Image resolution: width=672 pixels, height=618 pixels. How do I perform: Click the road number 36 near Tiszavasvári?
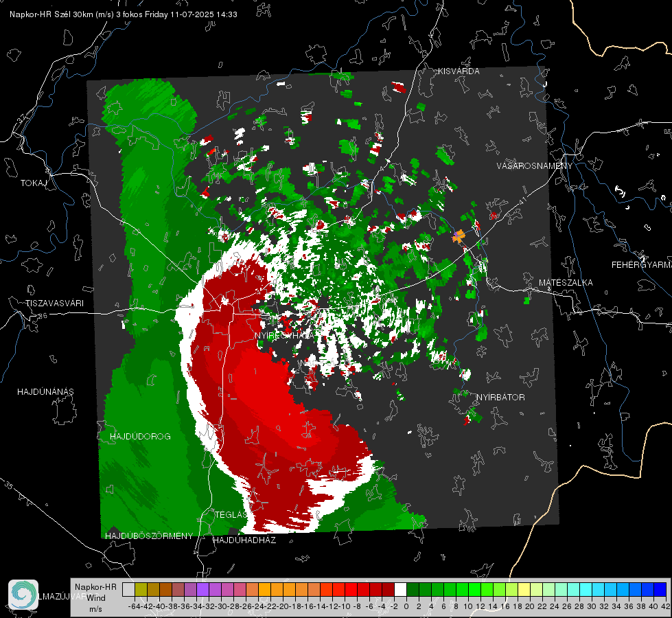pyautogui.click(x=43, y=315)
